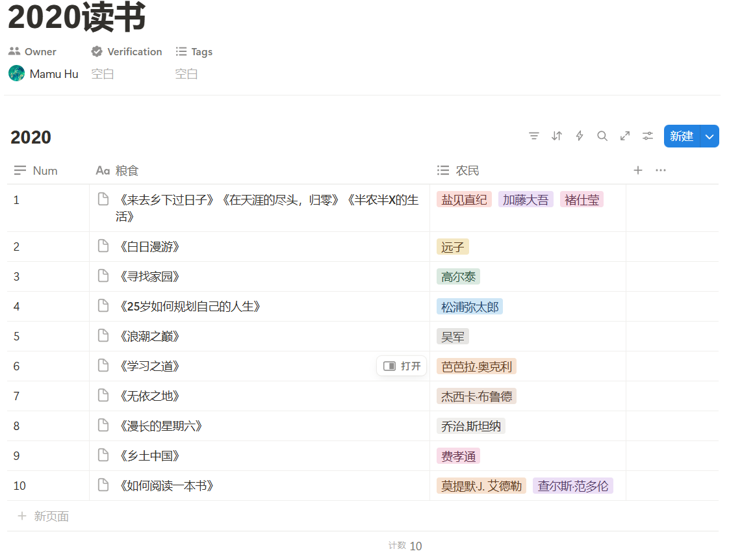The height and width of the screenshot is (560, 729).
Task: Open the filter options icon
Action: (534, 136)
